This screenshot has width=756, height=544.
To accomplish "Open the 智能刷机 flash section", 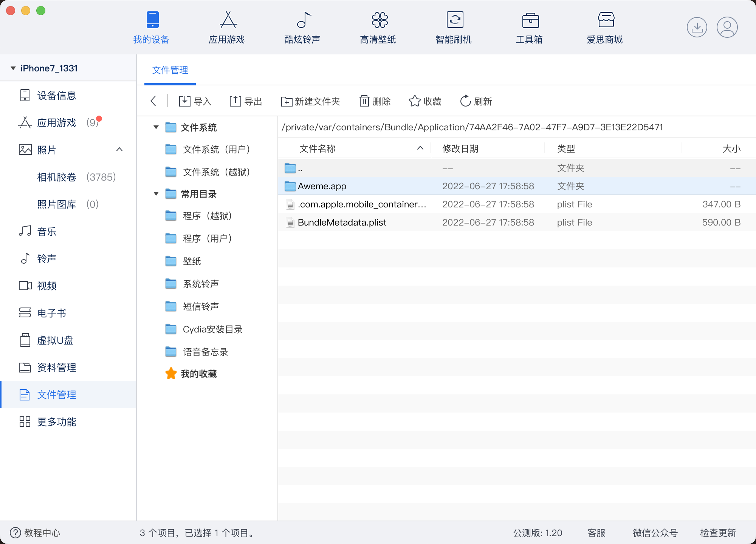I will (454, 28).
